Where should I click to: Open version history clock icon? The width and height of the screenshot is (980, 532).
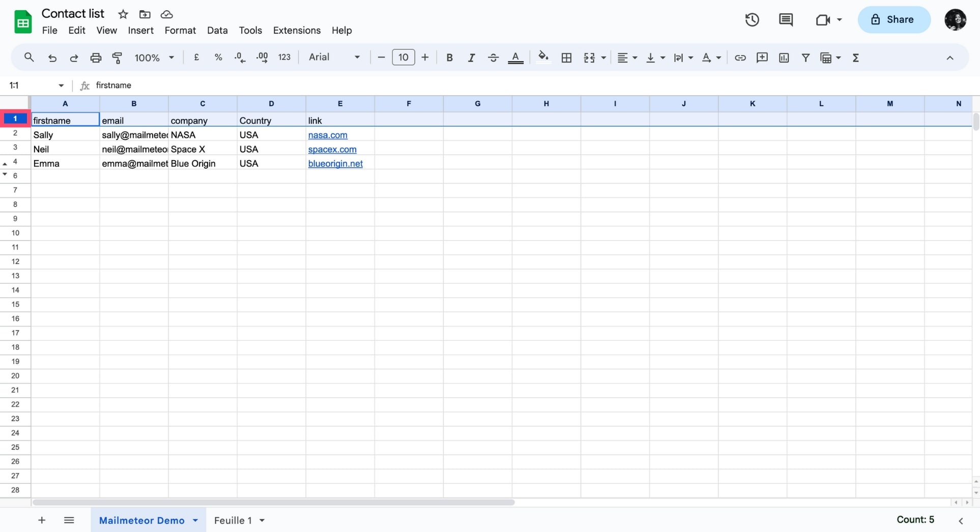(x=752, y=20)
